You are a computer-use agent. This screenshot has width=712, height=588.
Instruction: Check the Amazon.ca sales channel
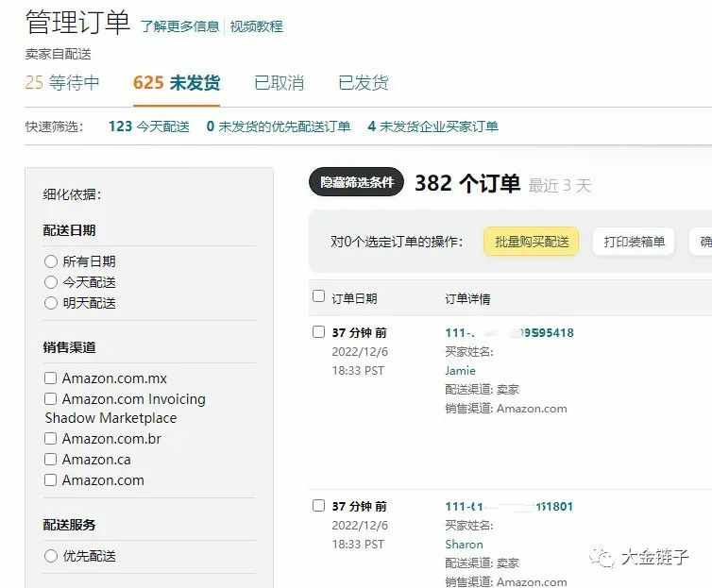tap(50, 459)
